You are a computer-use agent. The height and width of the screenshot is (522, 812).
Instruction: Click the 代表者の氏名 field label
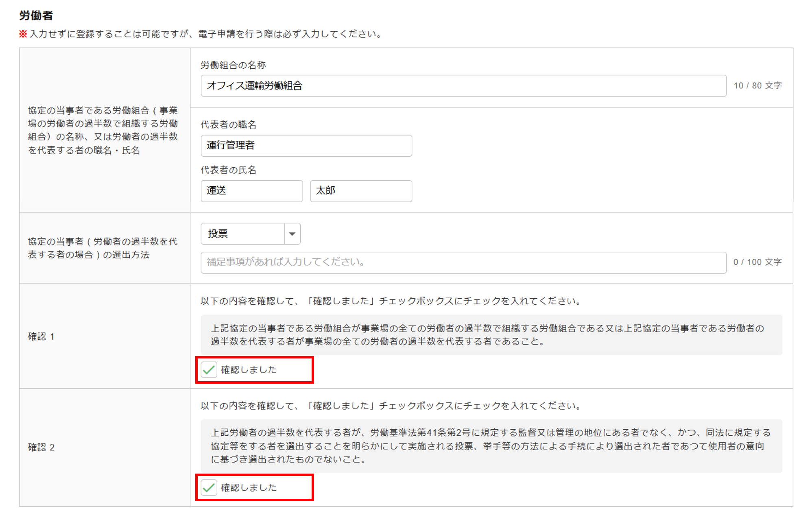(228, 170)
